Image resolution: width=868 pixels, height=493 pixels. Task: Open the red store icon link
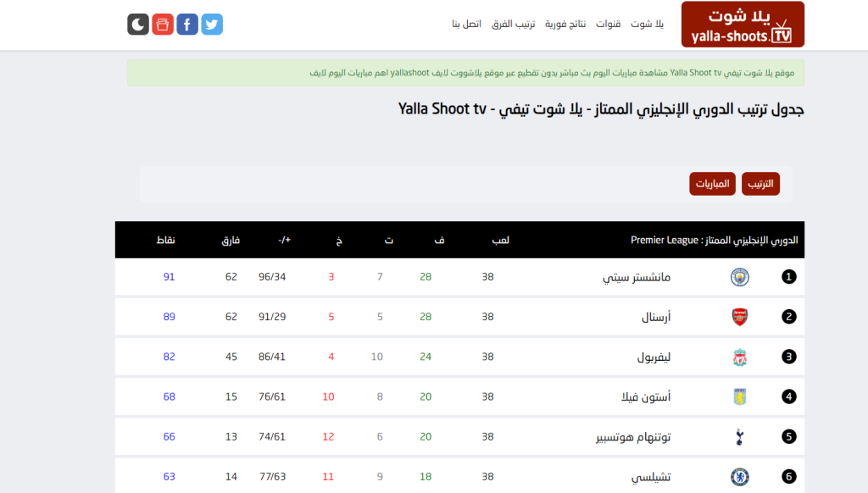click(163, 25)
